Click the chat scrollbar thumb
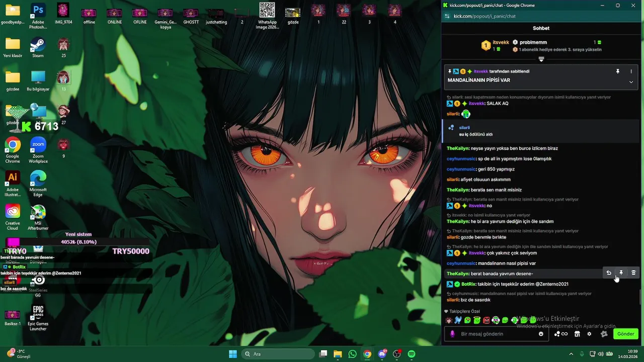 [640, 297]
